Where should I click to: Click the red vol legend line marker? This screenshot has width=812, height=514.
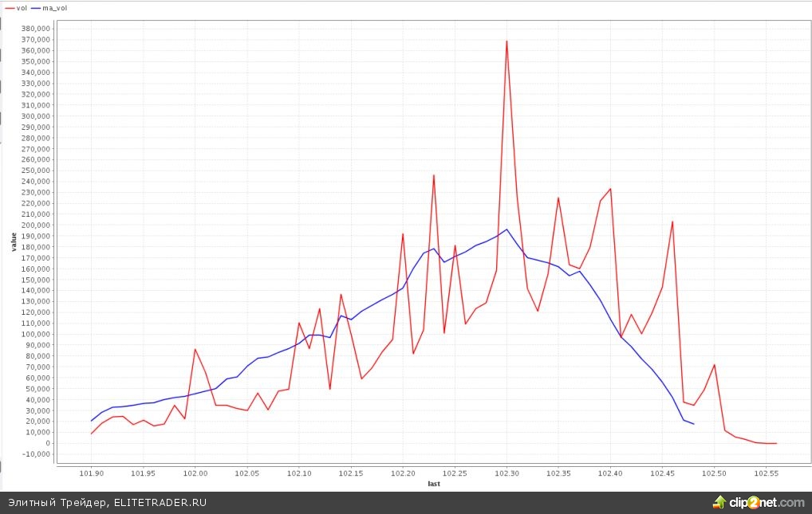click(9, 6)
